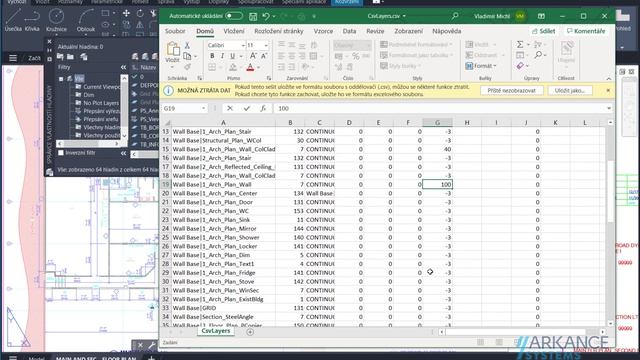Screen dimensions: 640x360
Task: Click the new property filter icon in layer manager
Action: click(60, 57)
